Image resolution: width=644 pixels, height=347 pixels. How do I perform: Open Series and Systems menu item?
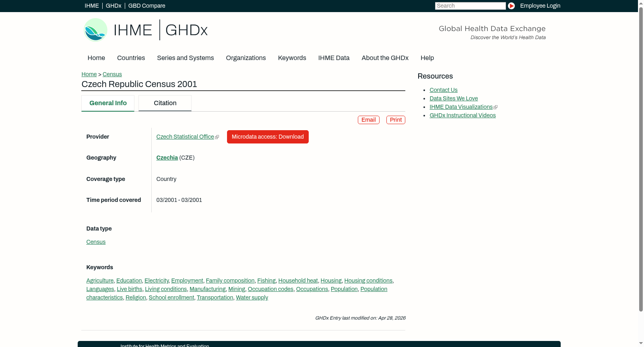tap(185, 58)
